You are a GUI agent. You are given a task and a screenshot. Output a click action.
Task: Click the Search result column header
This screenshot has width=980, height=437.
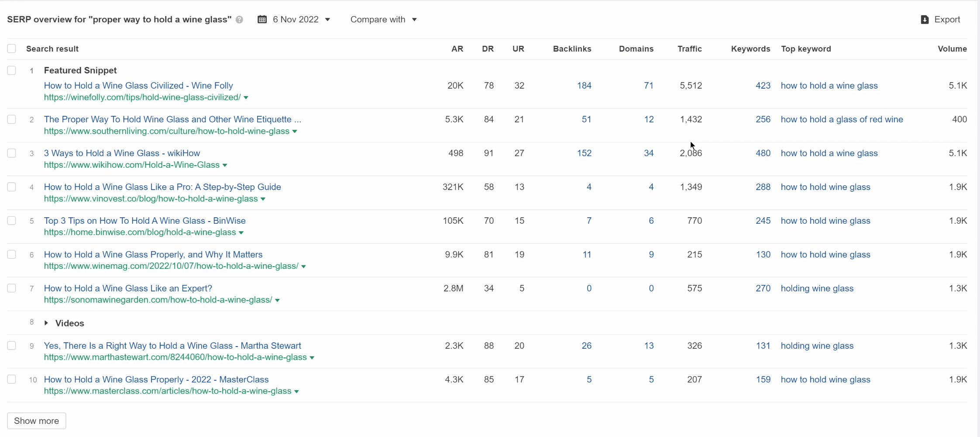(52, 49)
